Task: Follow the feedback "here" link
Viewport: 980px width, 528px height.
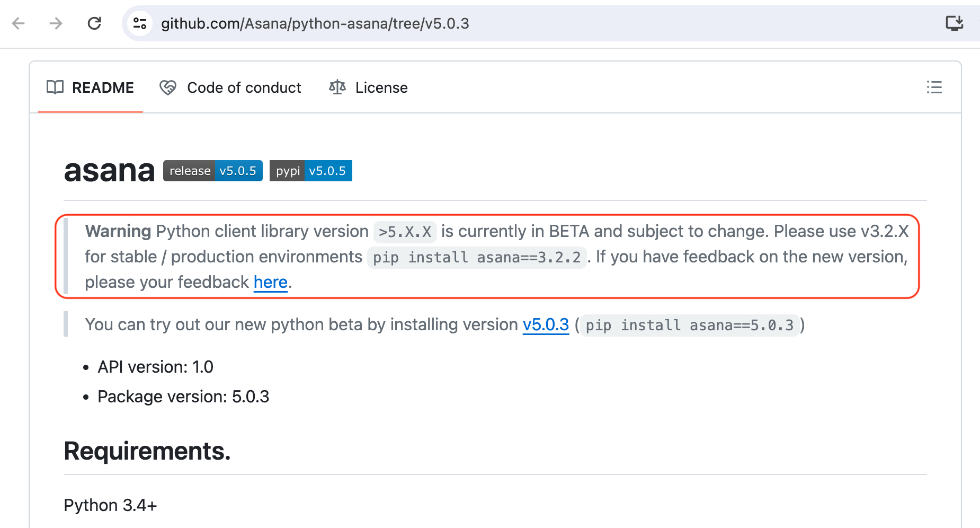Action: tap(270, 282)
